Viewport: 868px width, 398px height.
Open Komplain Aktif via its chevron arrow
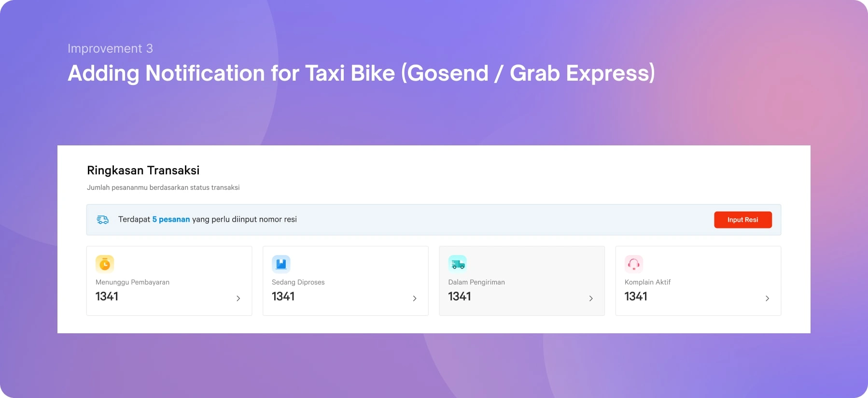pos(767,298)
